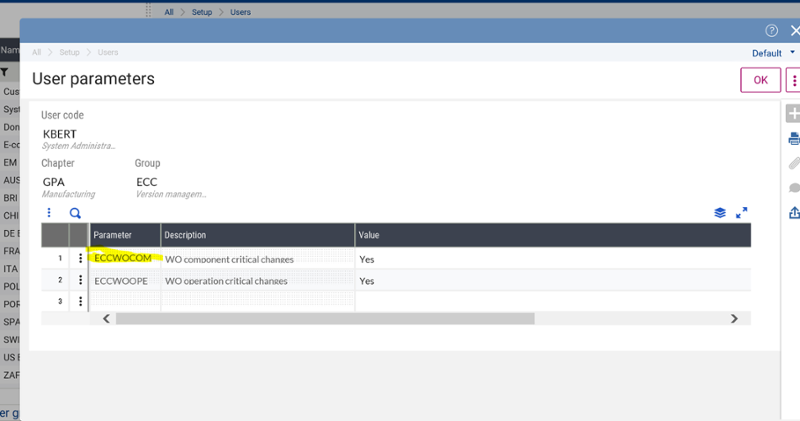Select the SPA row in background list
The height and width of the screenshot is (421, 800).
(x=10, y=322)
